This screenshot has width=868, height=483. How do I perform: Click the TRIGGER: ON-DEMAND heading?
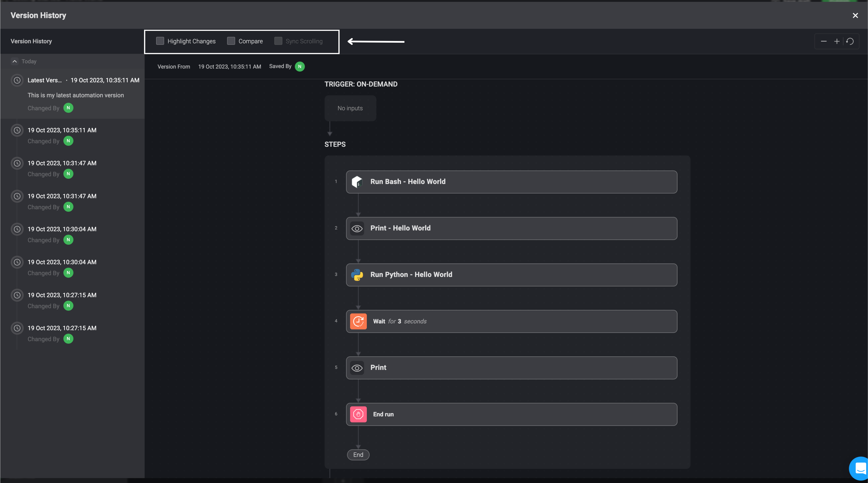pos(361,84)
